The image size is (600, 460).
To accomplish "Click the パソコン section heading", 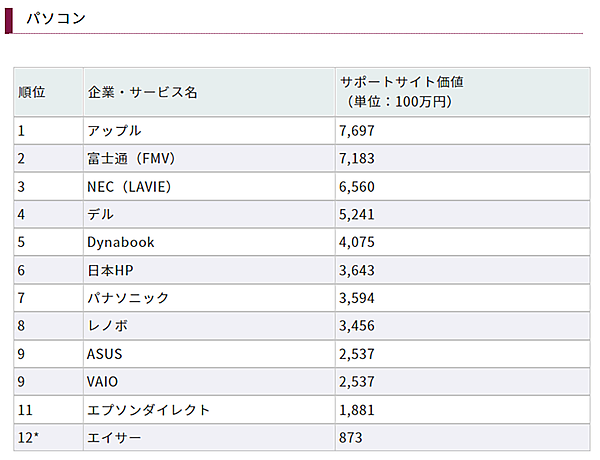I will 55,18.
